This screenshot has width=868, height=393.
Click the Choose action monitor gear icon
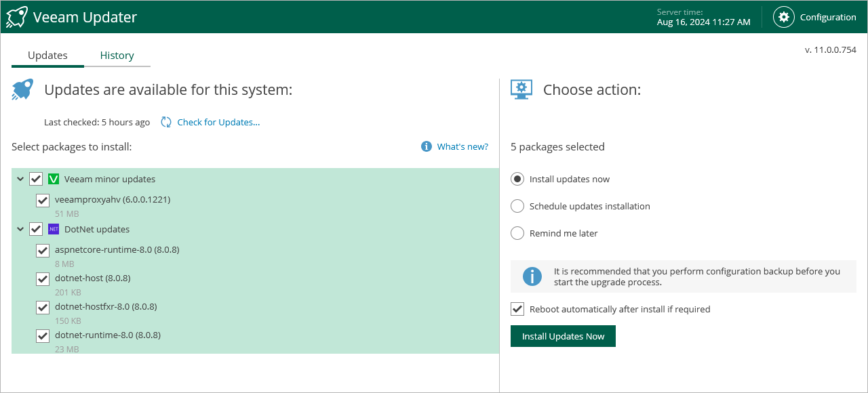click(x=521, y=89)
